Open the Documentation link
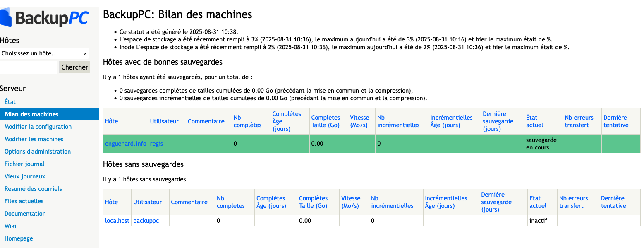Screen dimensions: 644x248 coord(25,214)
